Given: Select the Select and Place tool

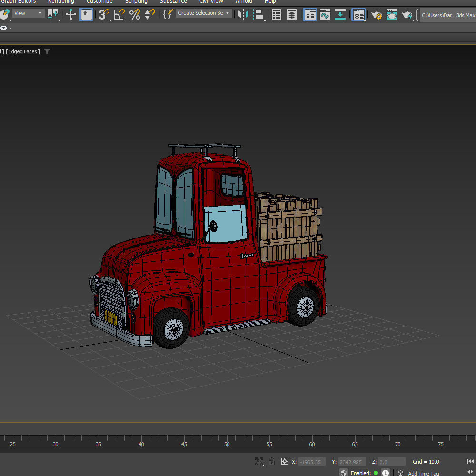Looking at the screenshot, I should click(x=4, y=14).
